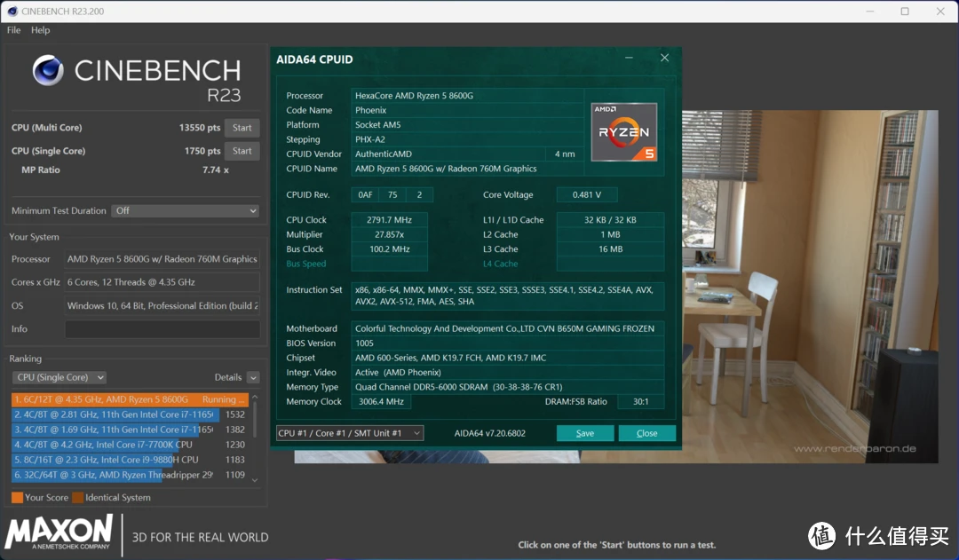Click the Info input field

click(162, 329)
